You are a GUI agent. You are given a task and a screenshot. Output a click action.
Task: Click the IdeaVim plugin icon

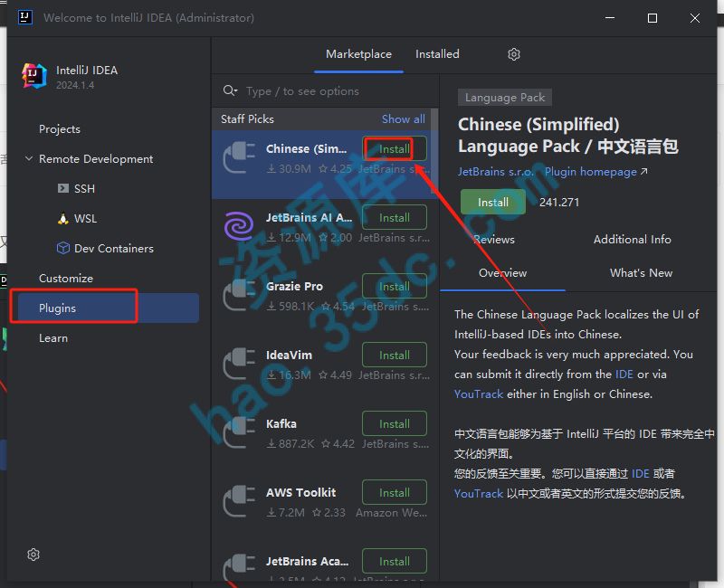[239, 364]
